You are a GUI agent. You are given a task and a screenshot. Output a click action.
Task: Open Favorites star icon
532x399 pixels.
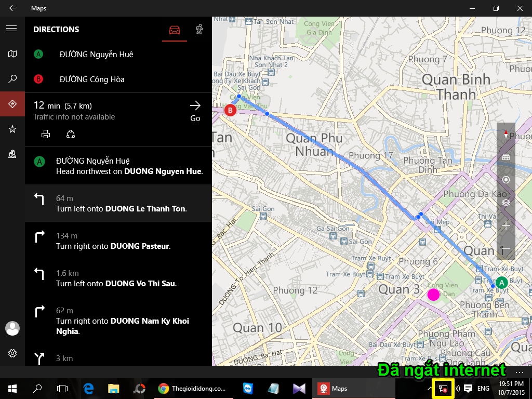coord(12,129)
